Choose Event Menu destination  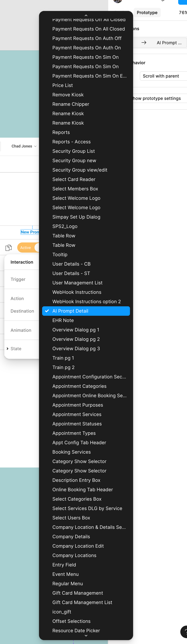[x=86, y=574]
